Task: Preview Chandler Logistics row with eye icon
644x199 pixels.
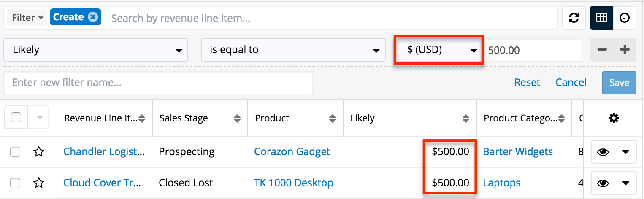Action: tap(603, 152)
